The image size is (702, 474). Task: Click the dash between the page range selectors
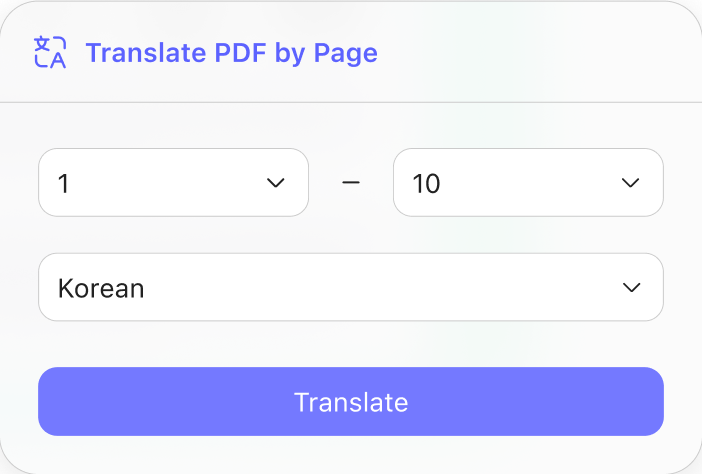(x=350, y=183)
